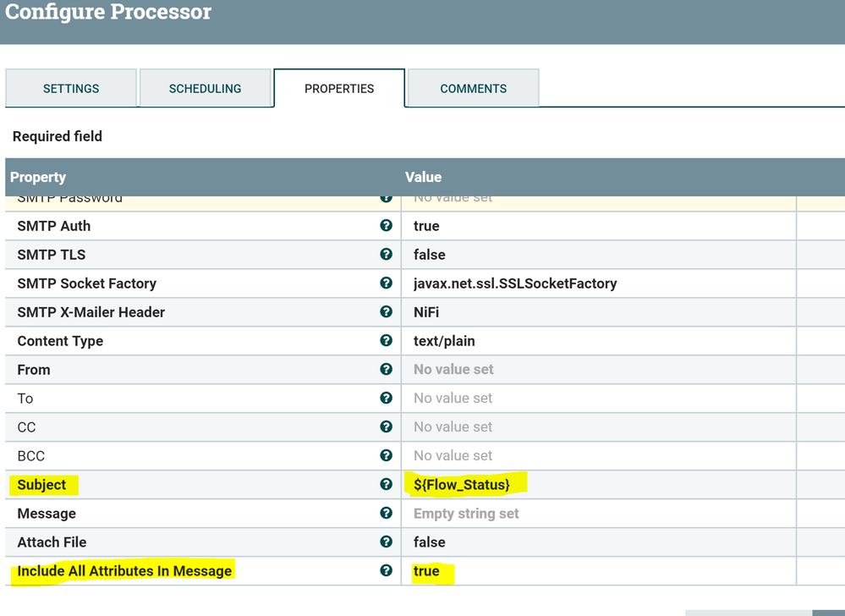Open the Scheduling tab

click(205, 89)
